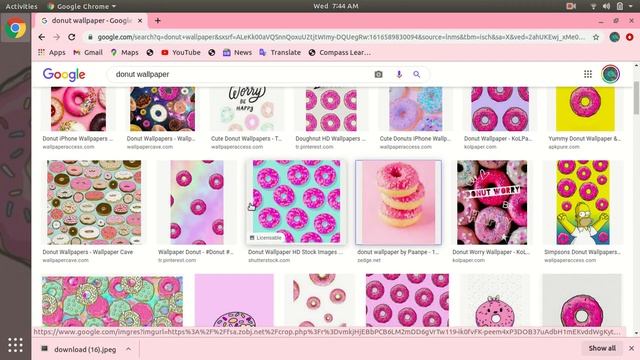
Task: Open Activities overview
Action: coord(21,6)
